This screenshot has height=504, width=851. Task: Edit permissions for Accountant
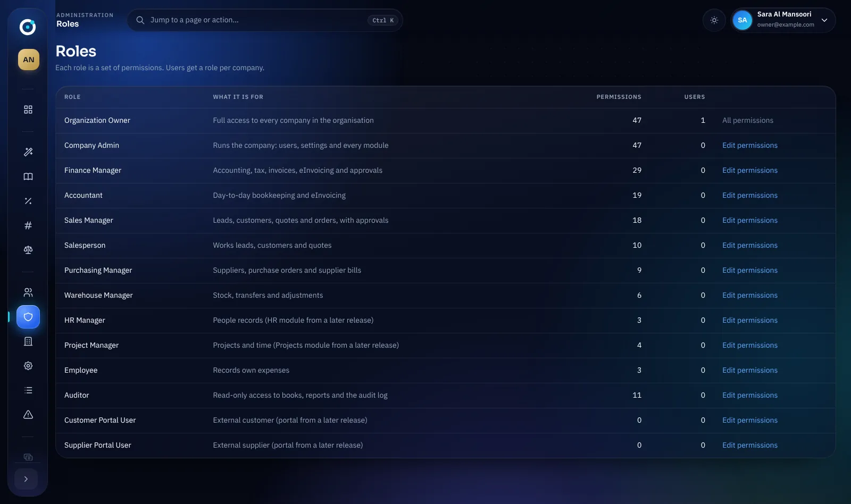tap(750, 195)
